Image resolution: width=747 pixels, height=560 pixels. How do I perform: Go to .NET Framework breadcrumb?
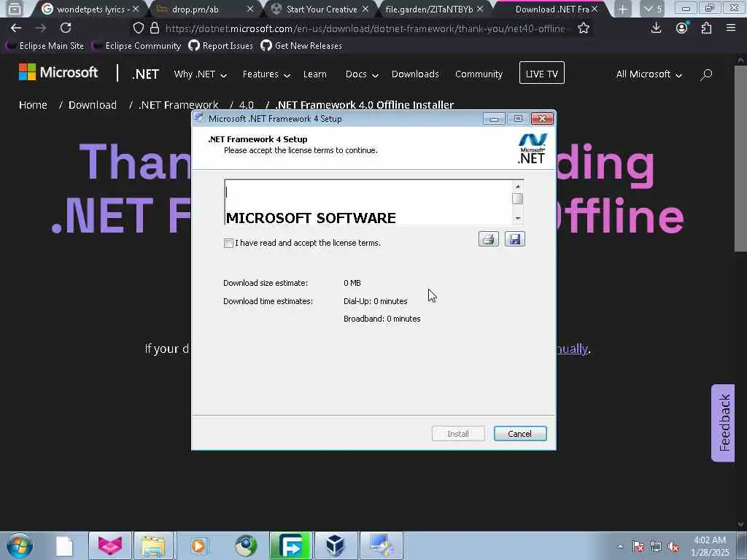[179, 105]
